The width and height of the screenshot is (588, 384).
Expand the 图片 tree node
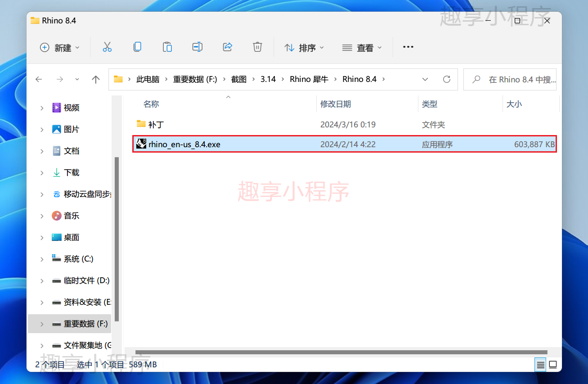(42, 129)
